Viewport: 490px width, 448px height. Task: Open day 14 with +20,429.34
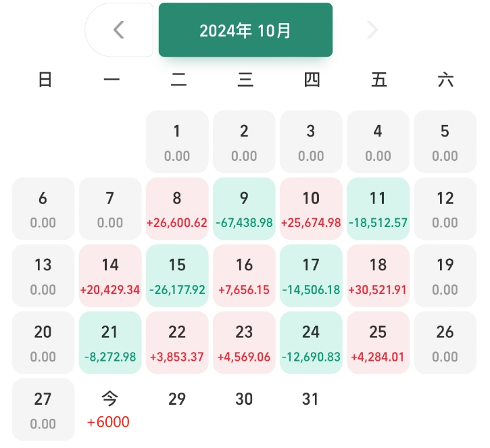[110, 276]
